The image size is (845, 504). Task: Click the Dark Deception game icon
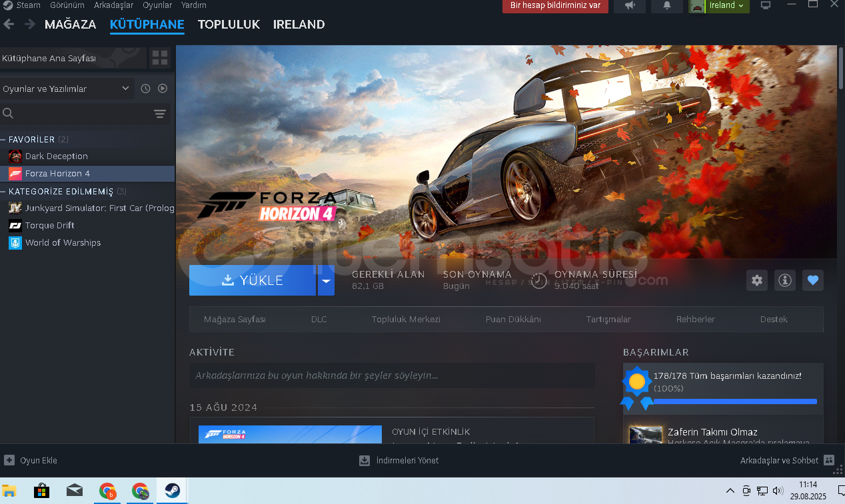15,156
